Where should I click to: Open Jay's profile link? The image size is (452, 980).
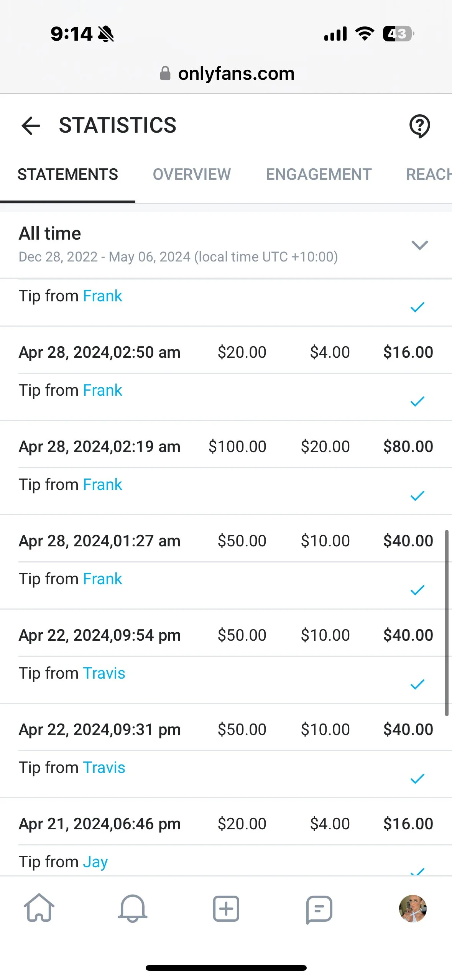95,862
